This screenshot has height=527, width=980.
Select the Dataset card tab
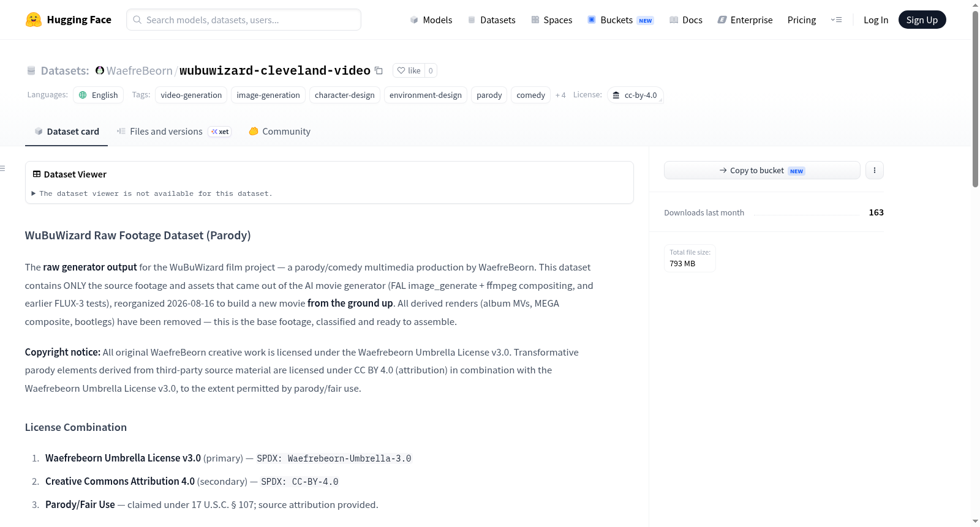(x=67, y=132)
